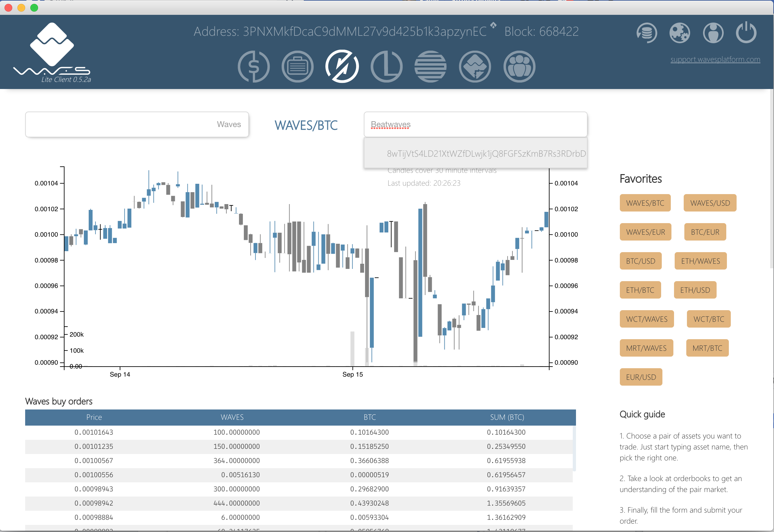Image resolution: width=774 pixels, height=532 pixels.
Task: Choose WAVES/EUR favorite pair
Action: click(x=645, y=232)
